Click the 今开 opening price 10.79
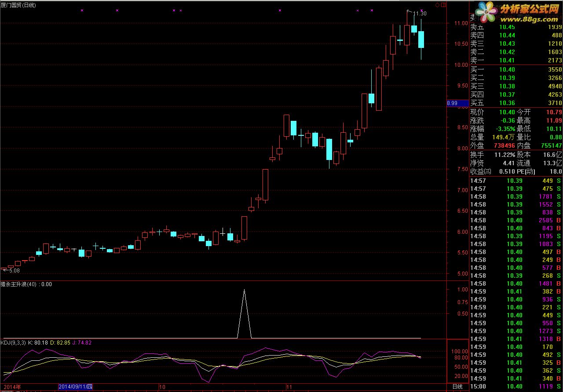The image size is (563, 392). pyautogui.click(x=554, y=112)
